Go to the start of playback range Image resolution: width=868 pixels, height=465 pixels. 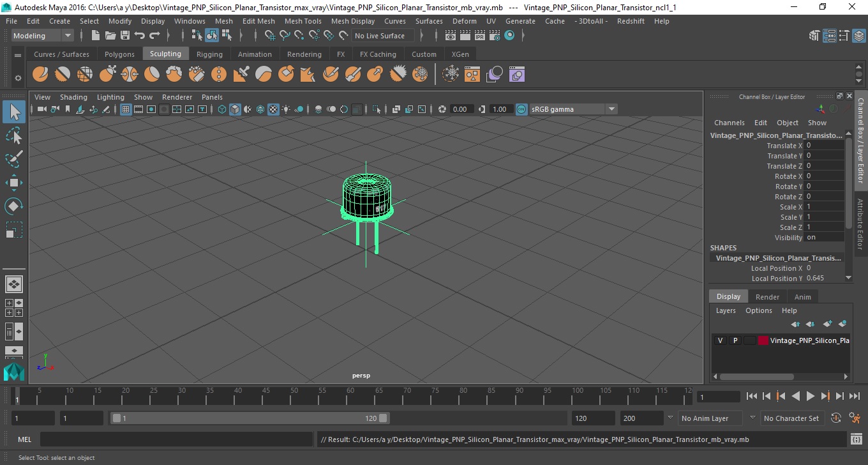coord(752,396)
